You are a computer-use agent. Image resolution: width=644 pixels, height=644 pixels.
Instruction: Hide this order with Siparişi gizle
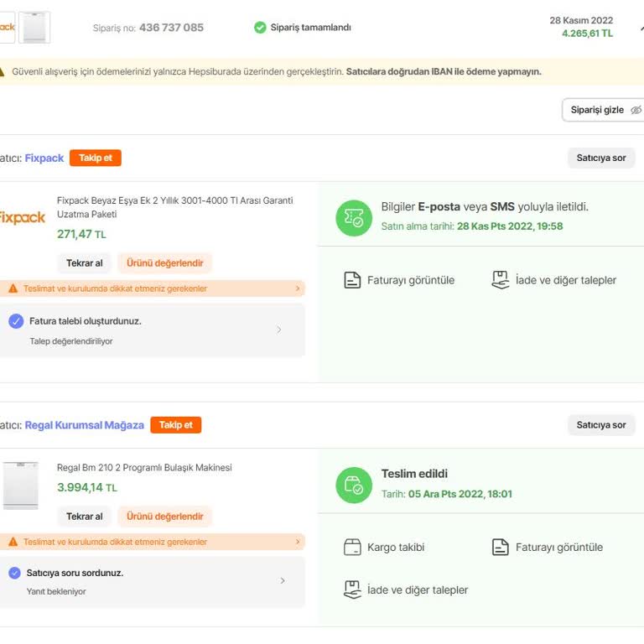coord(602,110)
